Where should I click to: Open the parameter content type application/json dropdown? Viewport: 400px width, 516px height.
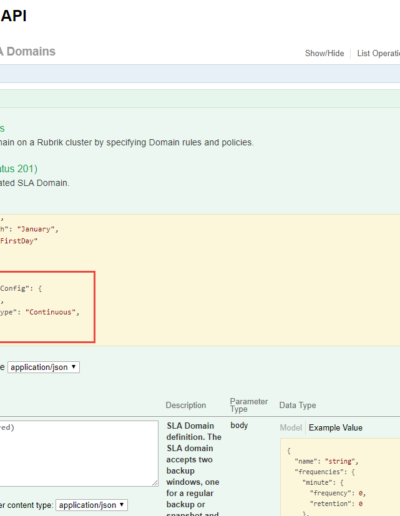(x=92, y=505)
